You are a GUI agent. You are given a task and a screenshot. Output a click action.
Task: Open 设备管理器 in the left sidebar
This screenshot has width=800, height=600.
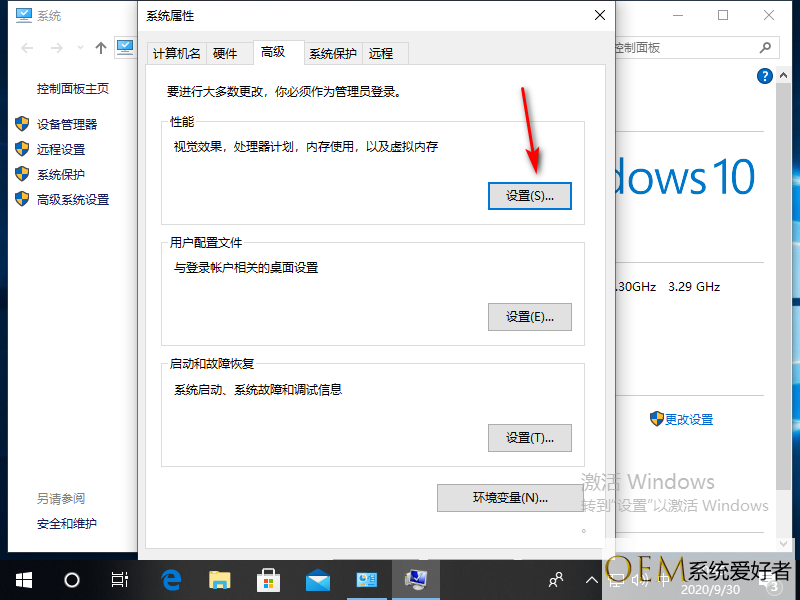[67, 124]
